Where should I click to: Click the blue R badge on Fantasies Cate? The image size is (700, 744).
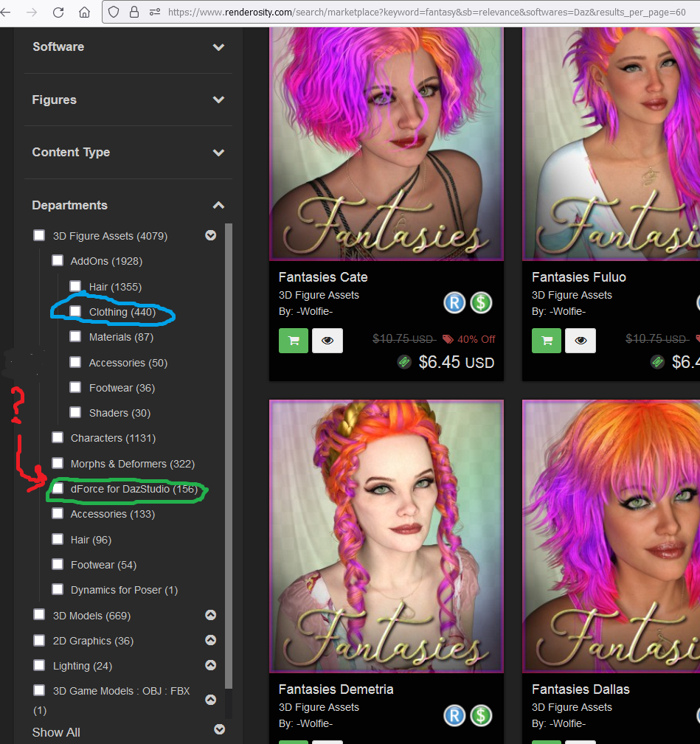454,303
